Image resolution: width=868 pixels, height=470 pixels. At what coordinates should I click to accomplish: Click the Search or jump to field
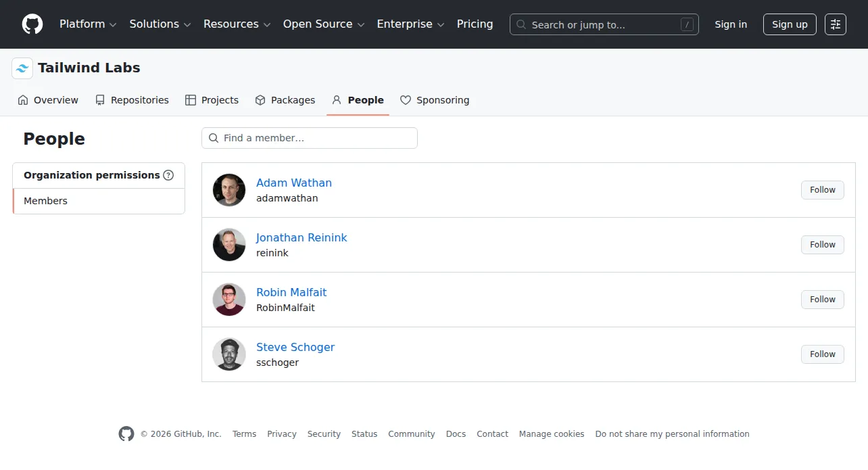click(x=604, y=24)
